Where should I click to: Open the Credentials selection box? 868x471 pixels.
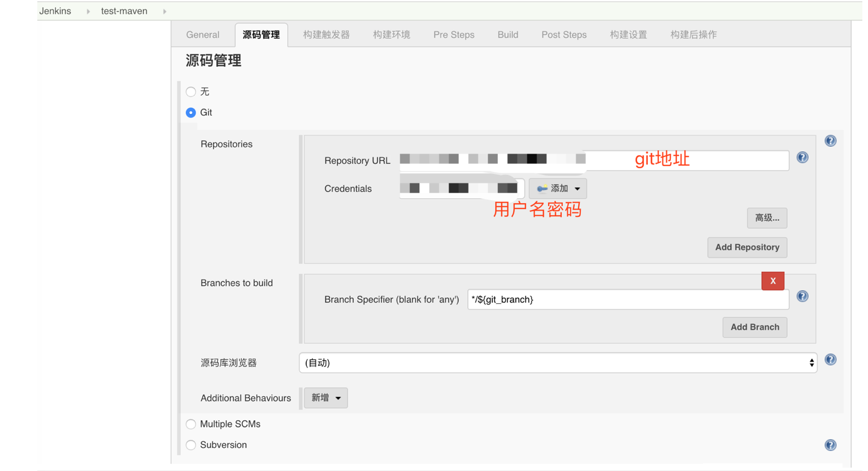462,188
